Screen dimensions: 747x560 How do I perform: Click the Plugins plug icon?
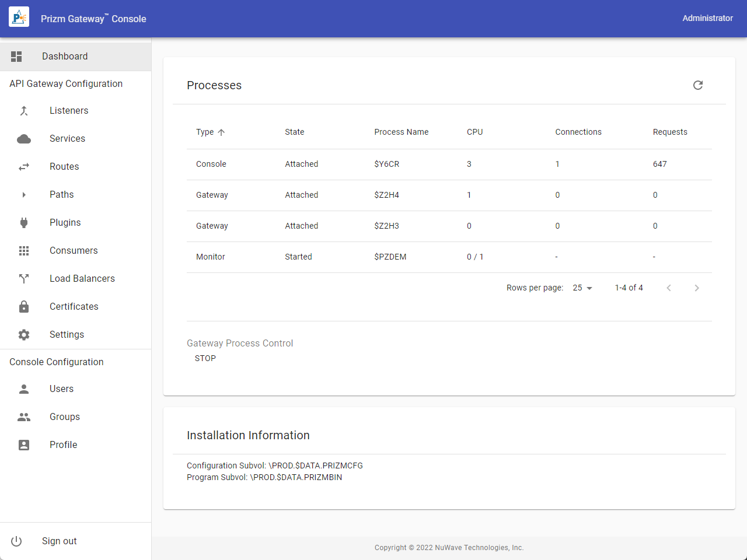click(x=24, y=223)
